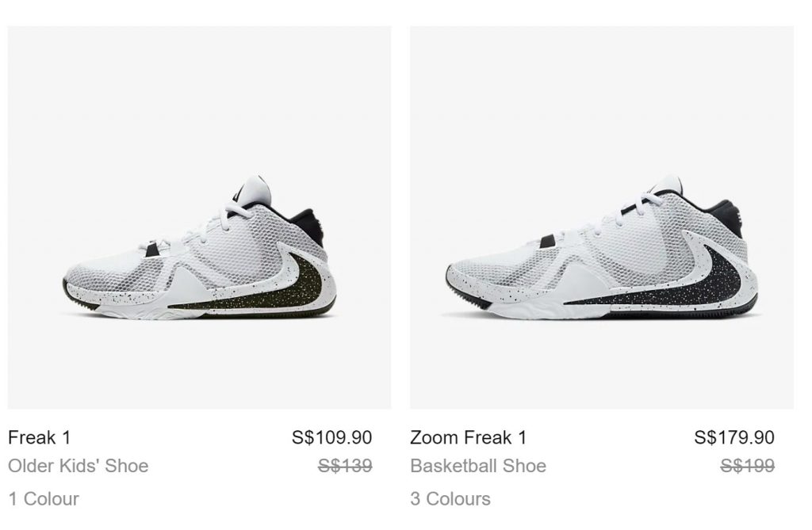The image size is (812, 530).
Task: Click the S$179.90 sale price
Action: (x=733, y=437)
